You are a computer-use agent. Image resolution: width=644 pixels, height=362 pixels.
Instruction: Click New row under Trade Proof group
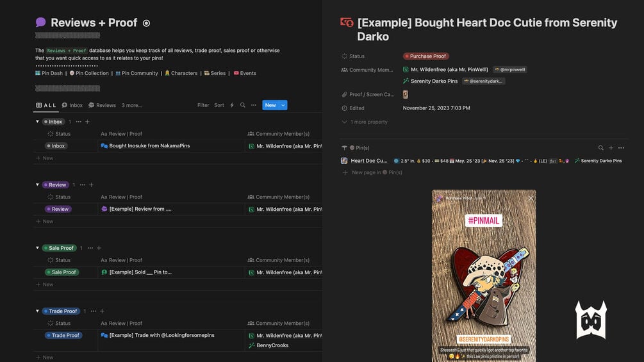pos(45,358)
